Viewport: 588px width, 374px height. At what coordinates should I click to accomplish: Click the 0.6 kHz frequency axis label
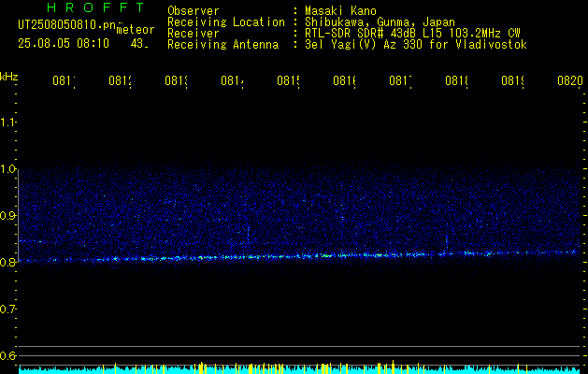[x=7, y=355]
